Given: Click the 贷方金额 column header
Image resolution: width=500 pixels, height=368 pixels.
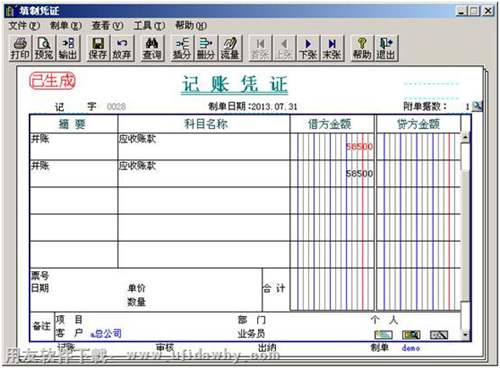Looking at the screenshot, I should 418,124.
